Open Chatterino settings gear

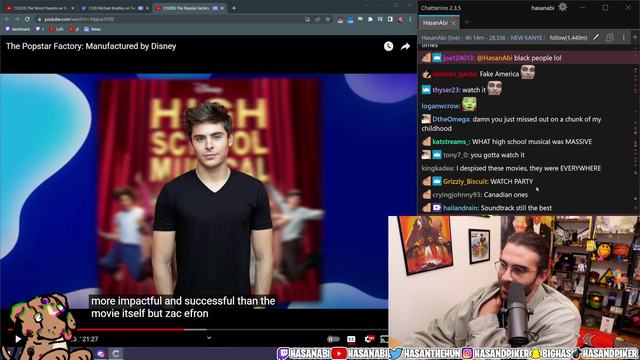pyautogui.click(x=562, y=7)
